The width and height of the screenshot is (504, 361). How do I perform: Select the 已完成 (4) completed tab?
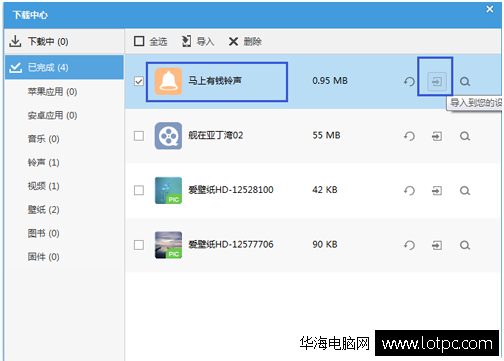point(64,67)
